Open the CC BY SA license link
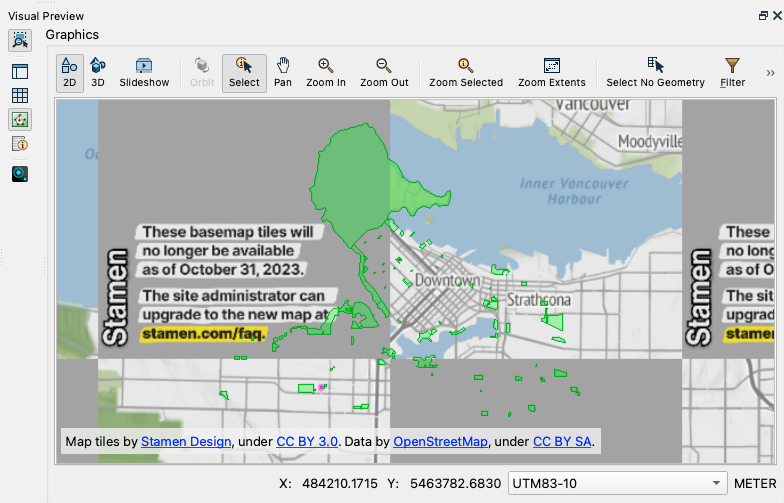 562,442
